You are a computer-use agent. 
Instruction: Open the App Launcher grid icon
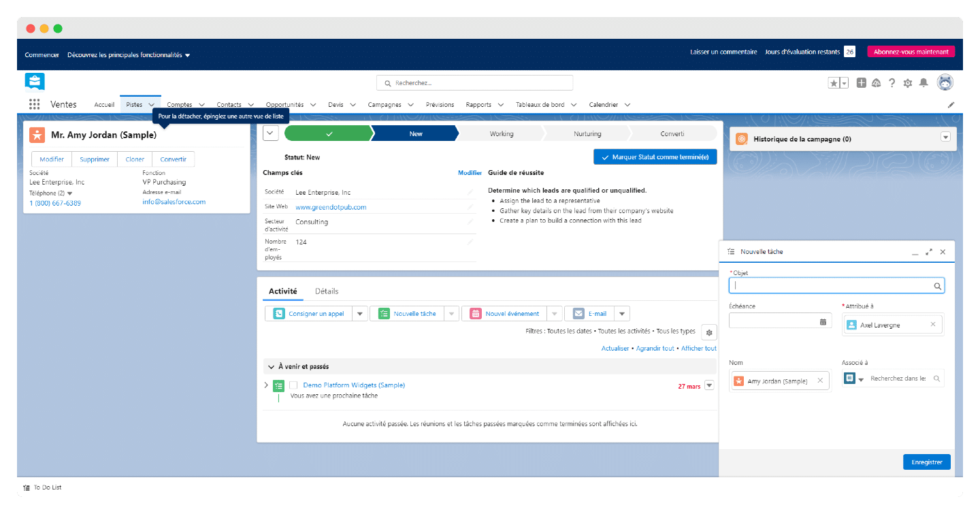[x=34, y=104]
